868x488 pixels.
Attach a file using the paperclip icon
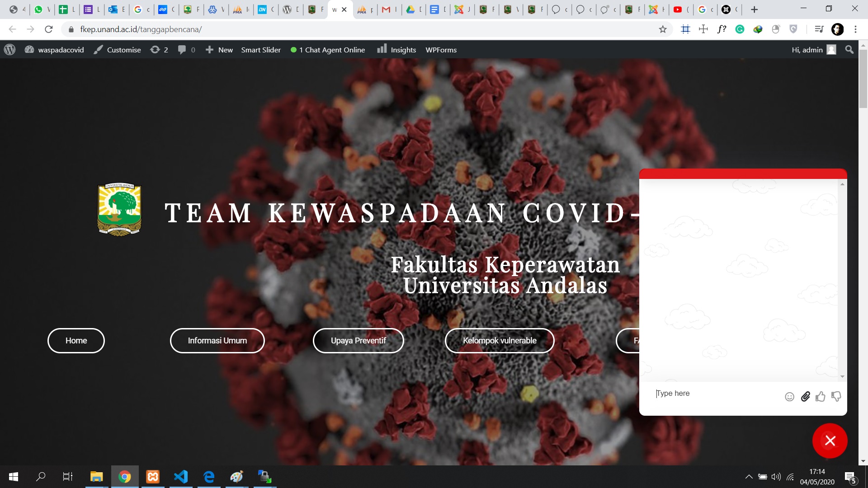(805, 396)
